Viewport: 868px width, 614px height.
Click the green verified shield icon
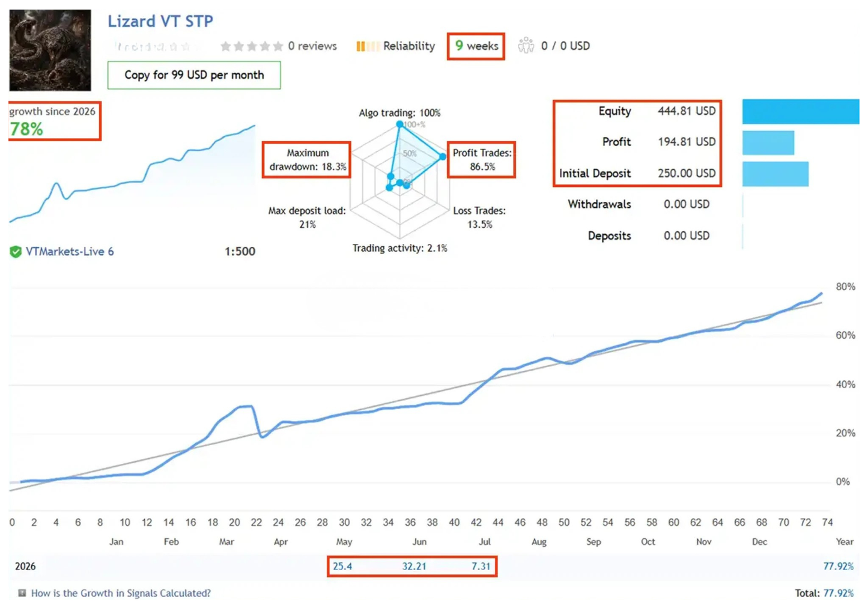coord(16,252)
